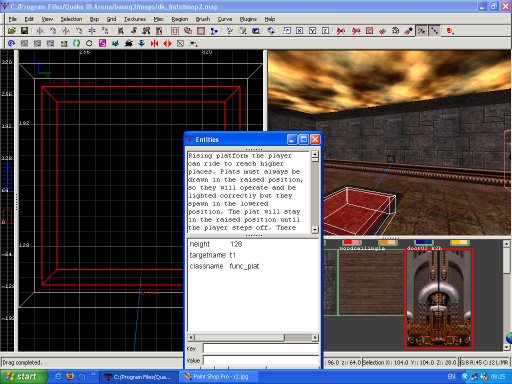The height and width of the screenshot is (384, 512).
Task: Toggle Scale Z axis lock
Action: coord(326,31)
